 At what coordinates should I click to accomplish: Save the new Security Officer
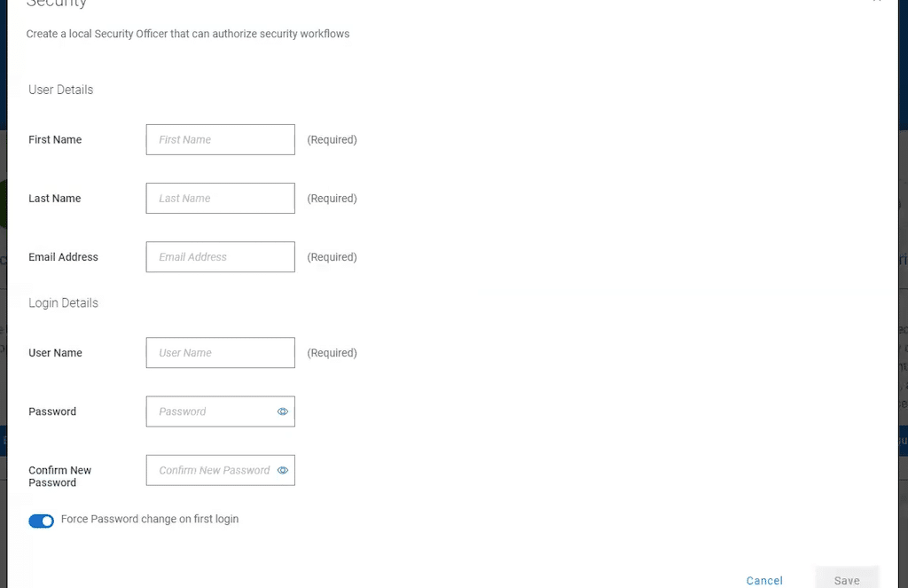click(x=847, y=579)
